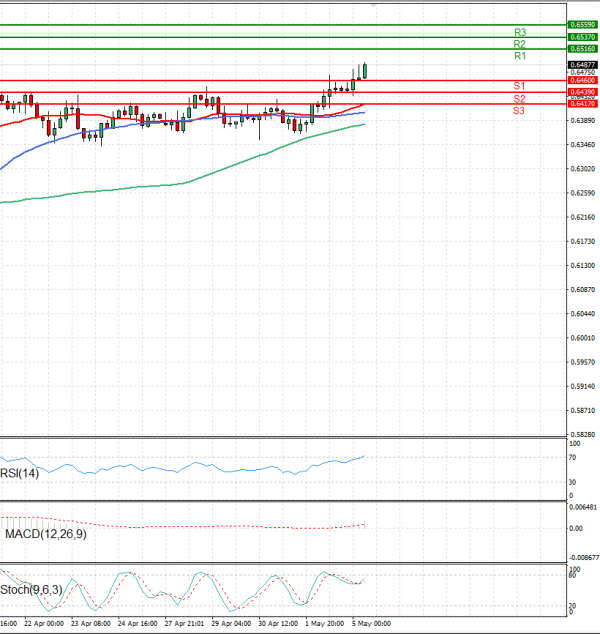Select the S1 support label
Screen dimensions: 600x634
(519, 87)
